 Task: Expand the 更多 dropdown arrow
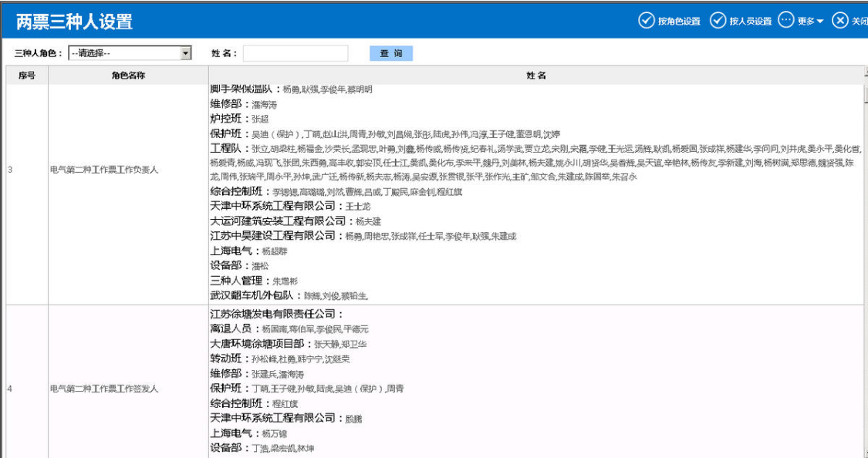[x=820, y=22]
